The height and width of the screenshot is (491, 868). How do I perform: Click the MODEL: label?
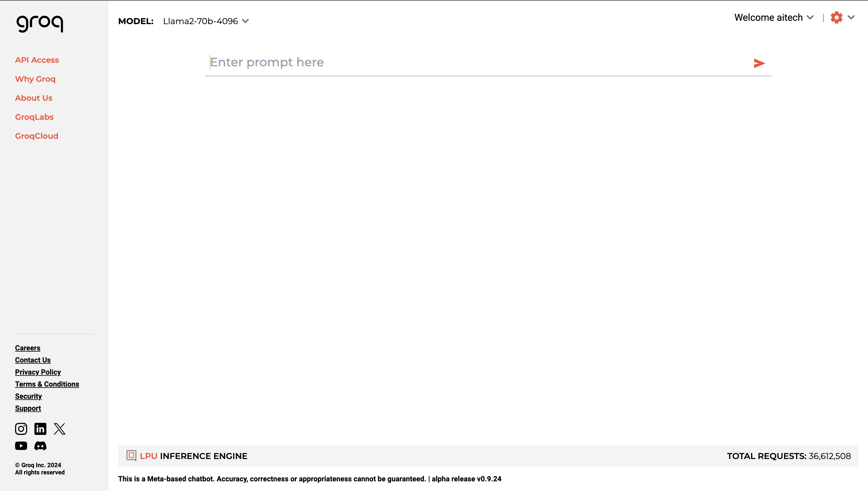(136, 21)
